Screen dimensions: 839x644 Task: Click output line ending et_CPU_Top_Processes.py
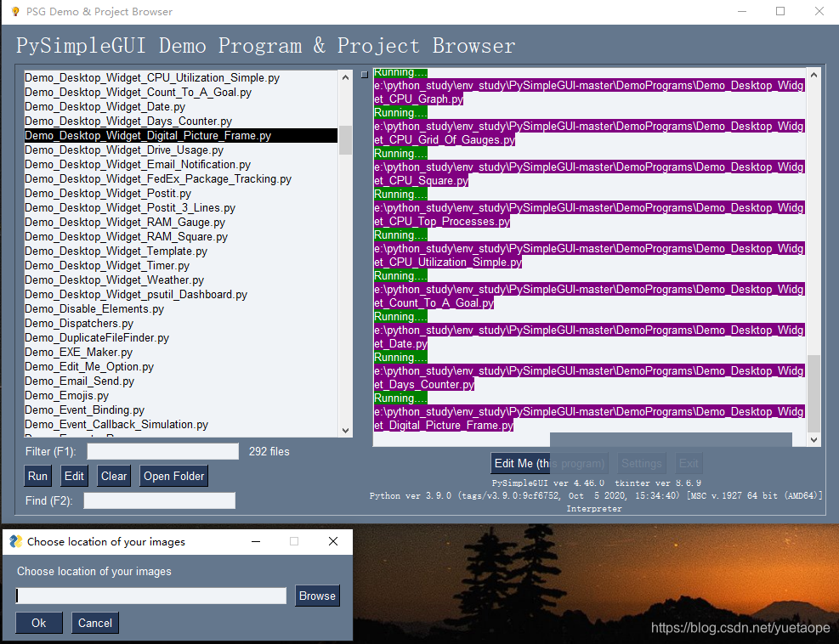coord(442,221)
